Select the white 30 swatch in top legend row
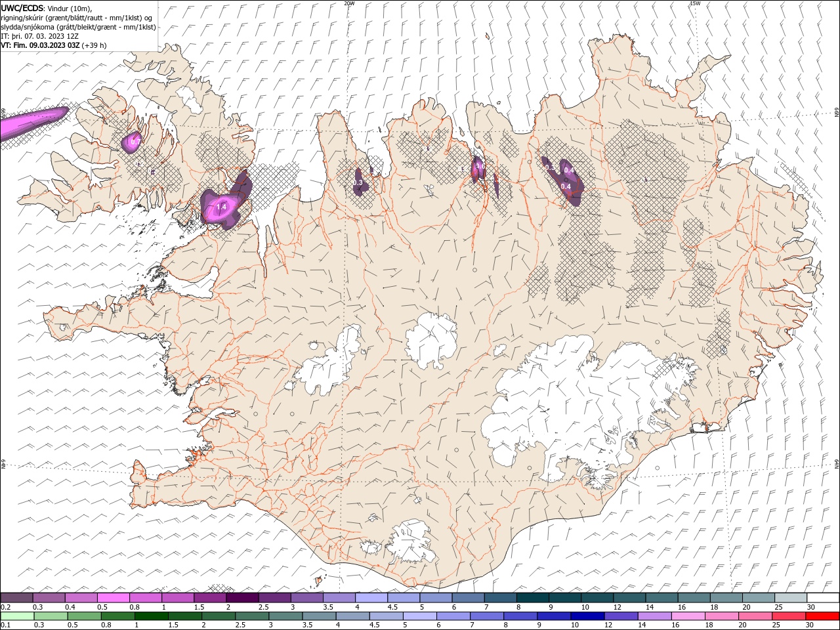The image size is (840, 630). pos(823,598)
